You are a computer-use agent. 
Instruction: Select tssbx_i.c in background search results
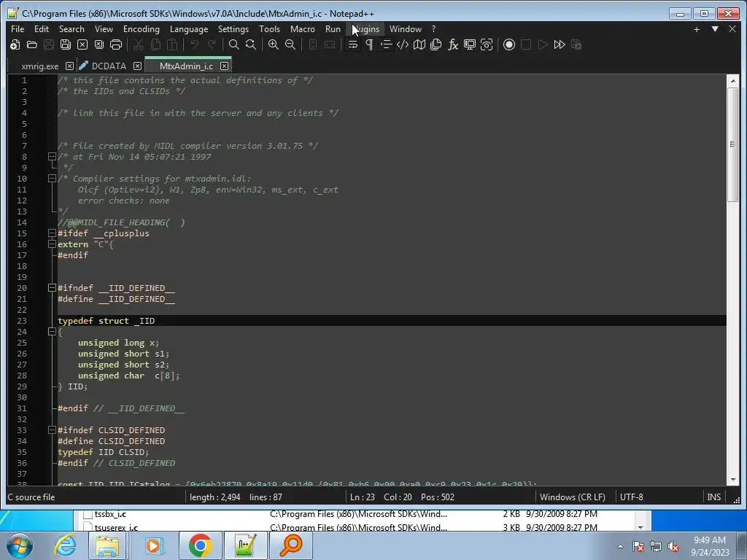110,514
